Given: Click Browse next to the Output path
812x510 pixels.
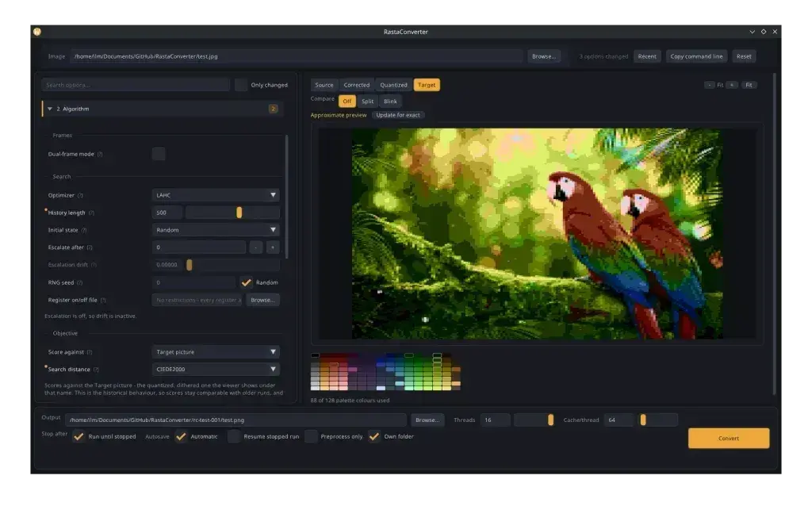Looking at the screenshot, I should click(x=427, y=420).
